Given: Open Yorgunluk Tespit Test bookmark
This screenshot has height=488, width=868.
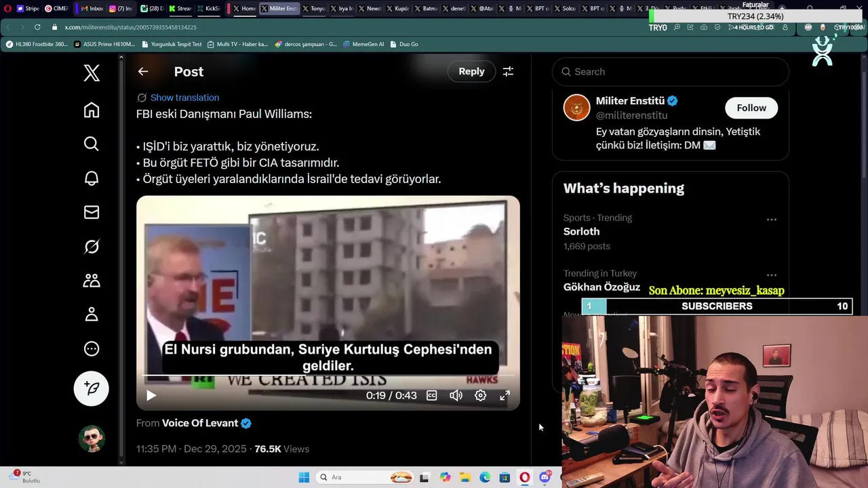Looking at the screenshot, I should [x=172, y=44].
